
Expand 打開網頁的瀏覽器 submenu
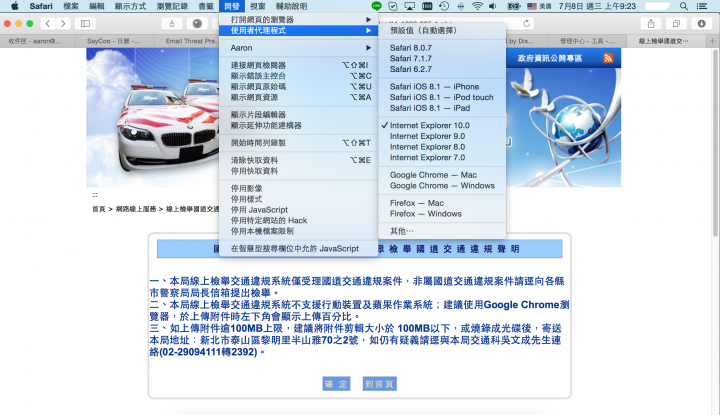[298, 20]
